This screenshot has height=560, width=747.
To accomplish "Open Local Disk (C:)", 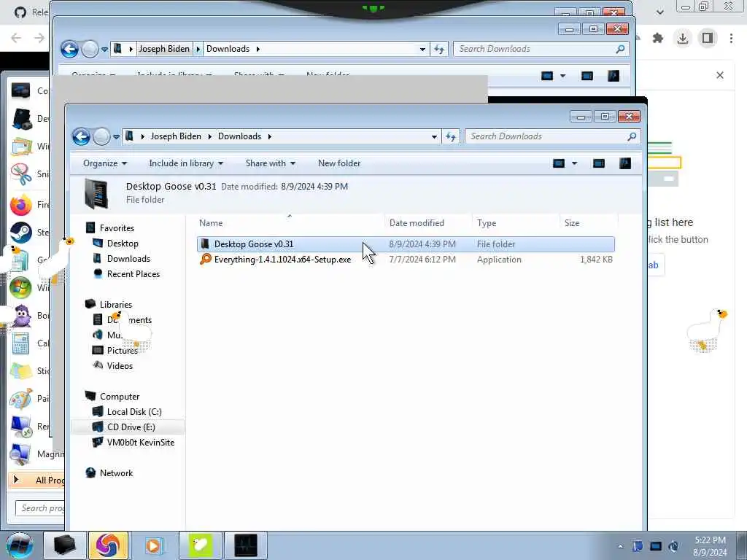I will [134, 411].
